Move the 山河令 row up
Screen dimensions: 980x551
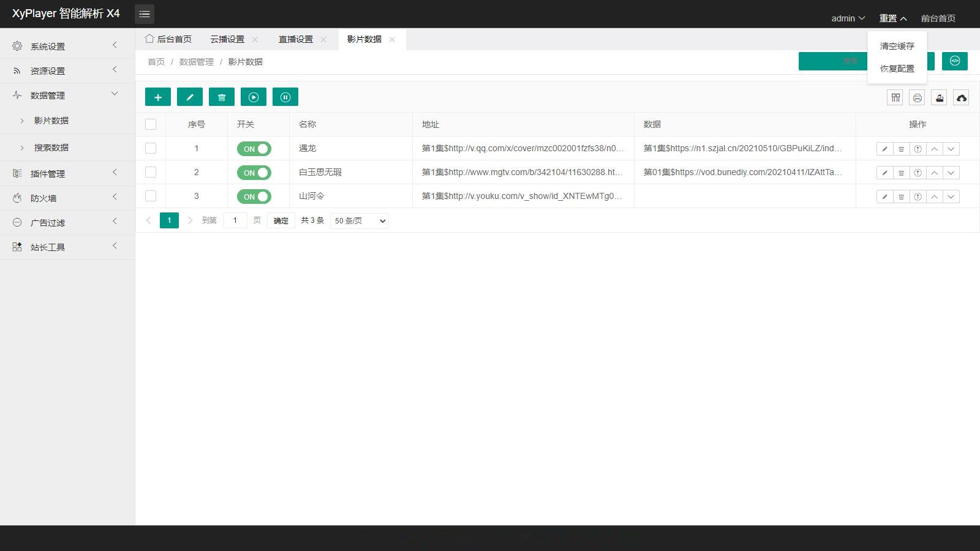(934, 197)
